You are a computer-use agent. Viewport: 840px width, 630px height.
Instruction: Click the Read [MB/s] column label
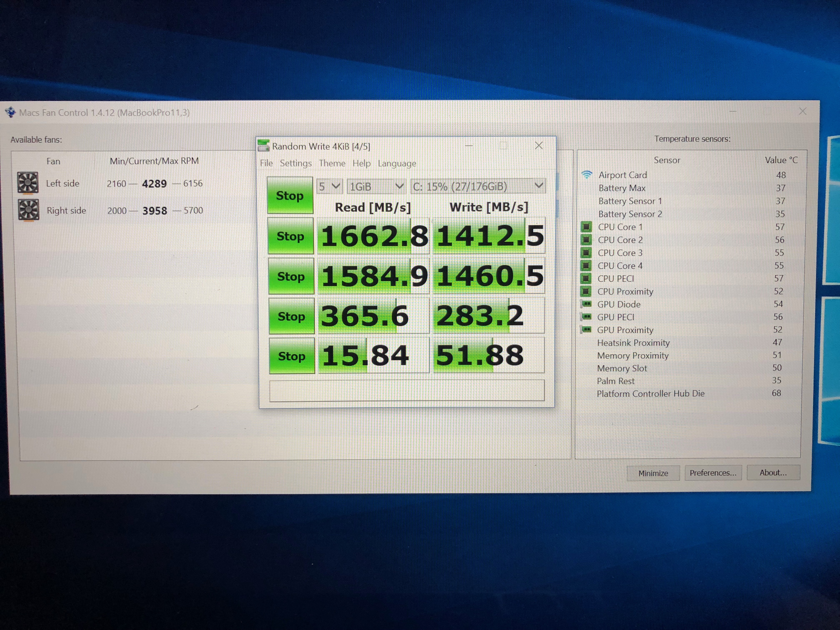pyautogui.click(x=373, y=207)
